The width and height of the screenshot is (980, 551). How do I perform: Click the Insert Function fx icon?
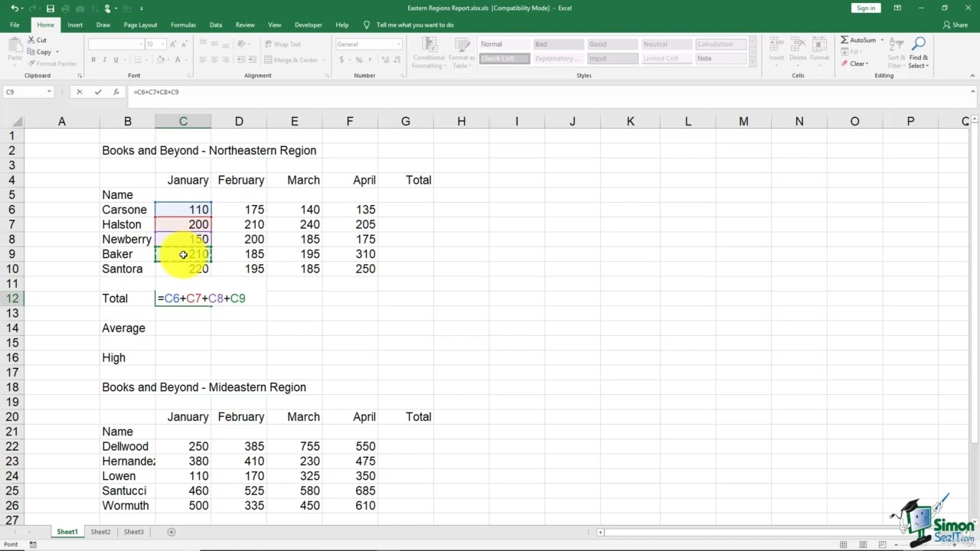[x=116, y=92]
